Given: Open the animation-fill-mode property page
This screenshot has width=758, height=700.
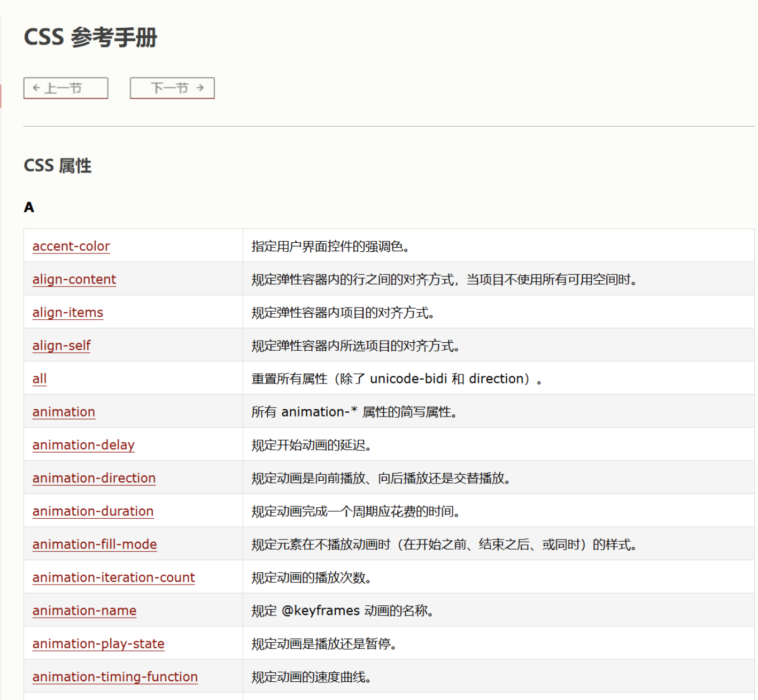Looking at the screenshot, I should [94, 544].
